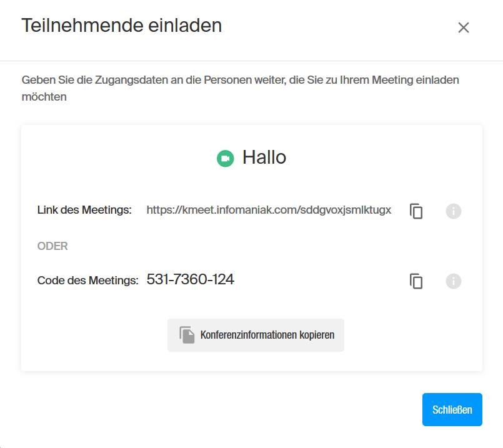This screenshot has height=448, width=503.
Task: Click the blue Schließen button
Action: pyautogui.click(x=452, y=409)
